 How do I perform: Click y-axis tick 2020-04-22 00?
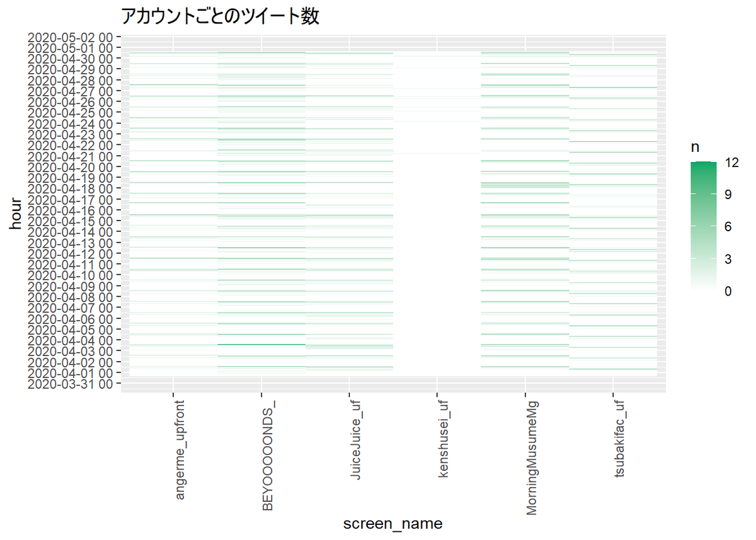tap(71, 146)
